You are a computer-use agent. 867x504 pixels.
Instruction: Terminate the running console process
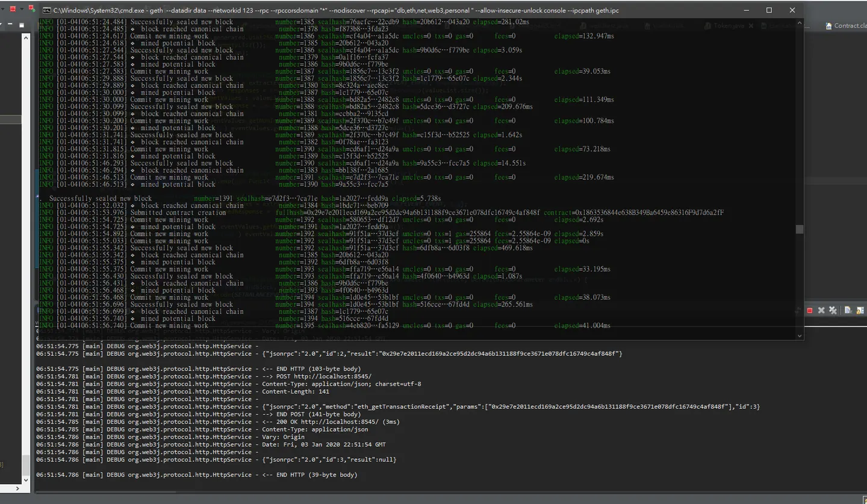click(x=810, y=310)
